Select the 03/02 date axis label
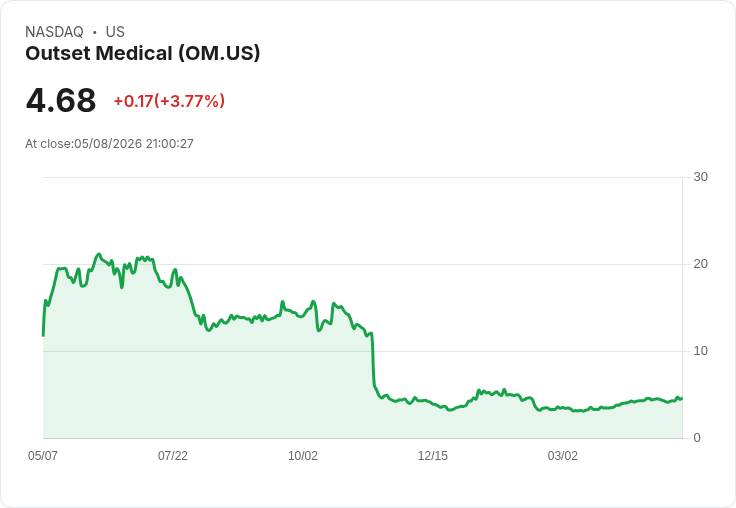Screen dimensions: 736x508 click(563, 455)
